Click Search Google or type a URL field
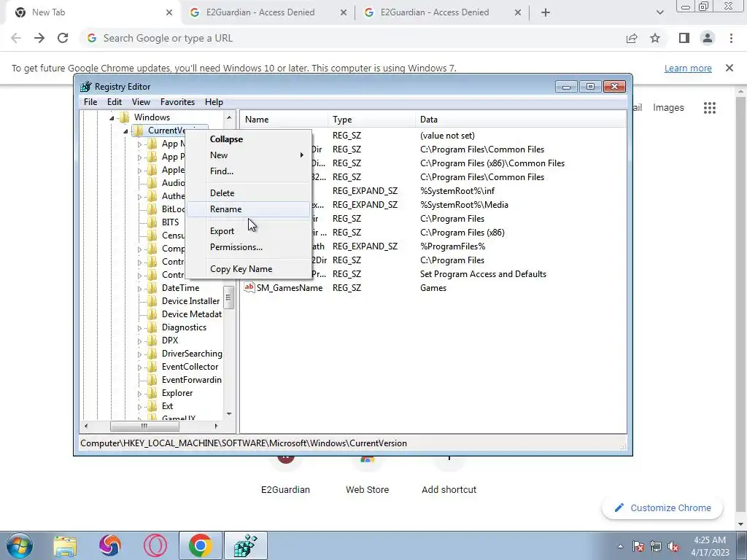The width and height of the screenshot is (747, 560). tap(352, 38)
